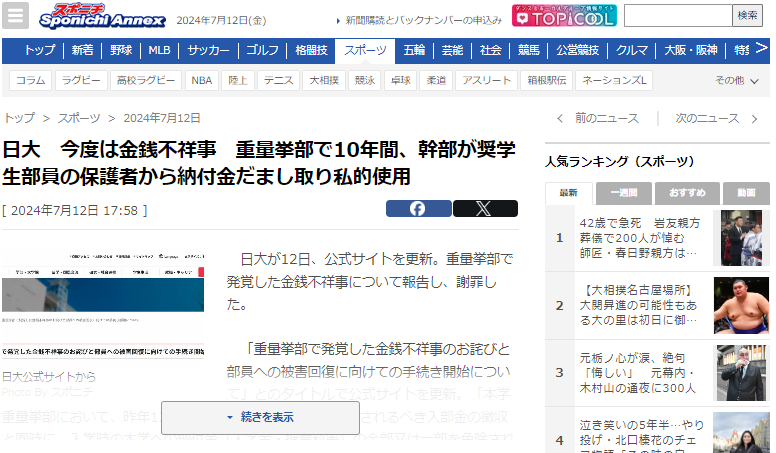The height and width of the screenshot is (453, 776).
Task: Select MLB in main navigation
Action: click(159, 50)
